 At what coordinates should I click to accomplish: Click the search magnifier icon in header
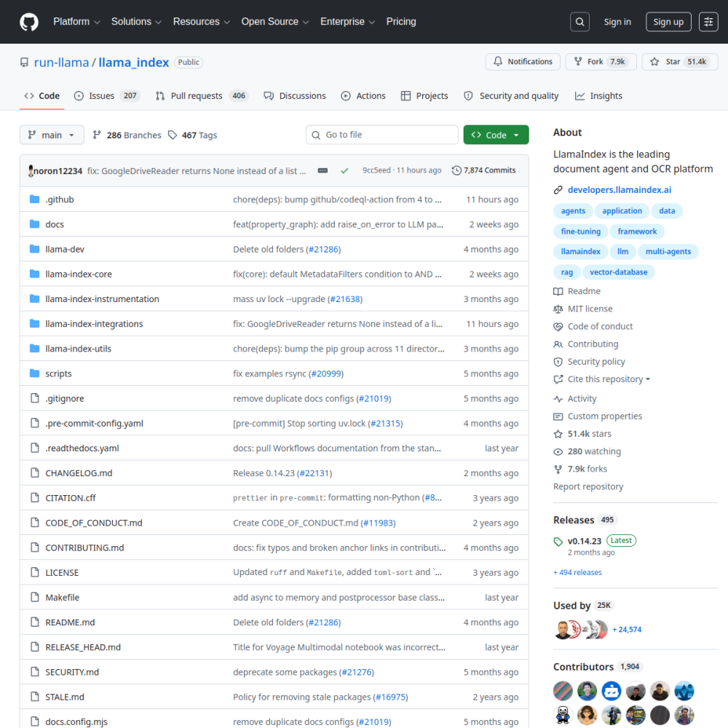pyautogui.click(x=579, y=22)
